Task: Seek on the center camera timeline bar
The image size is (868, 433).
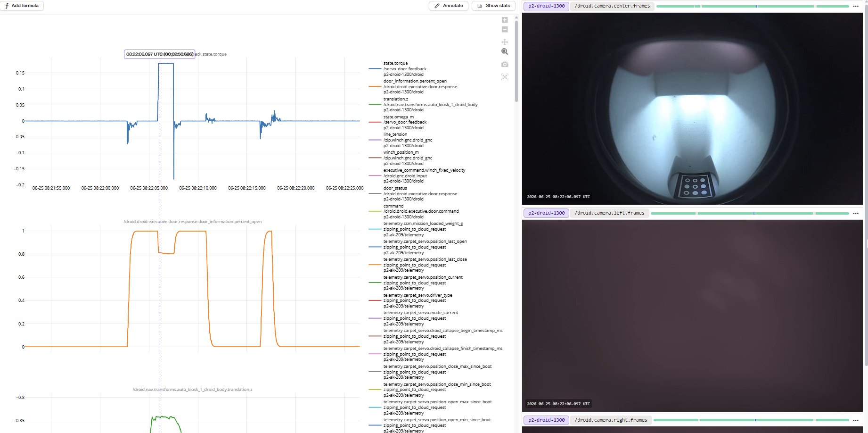Action: click(x=753, y=6)
